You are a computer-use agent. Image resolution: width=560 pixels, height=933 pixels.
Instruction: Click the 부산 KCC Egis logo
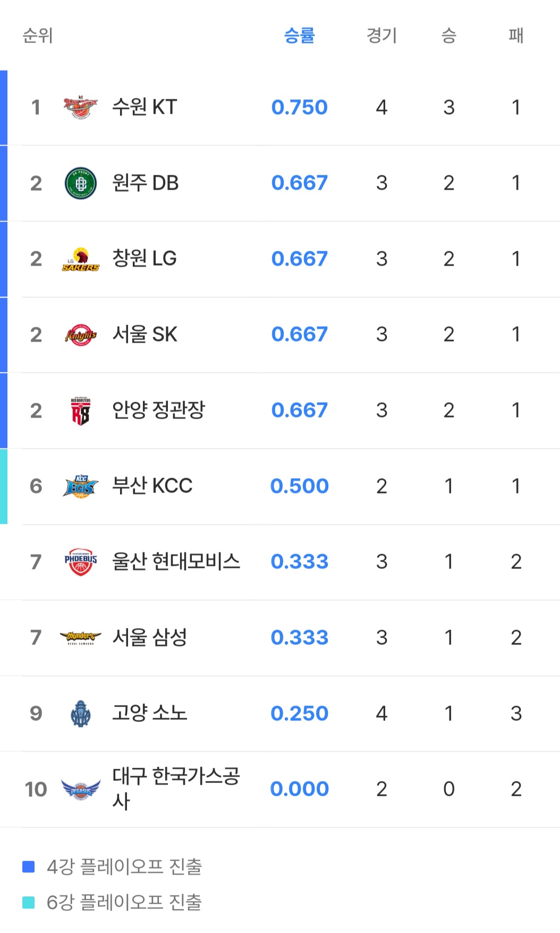tap(81, 486)
